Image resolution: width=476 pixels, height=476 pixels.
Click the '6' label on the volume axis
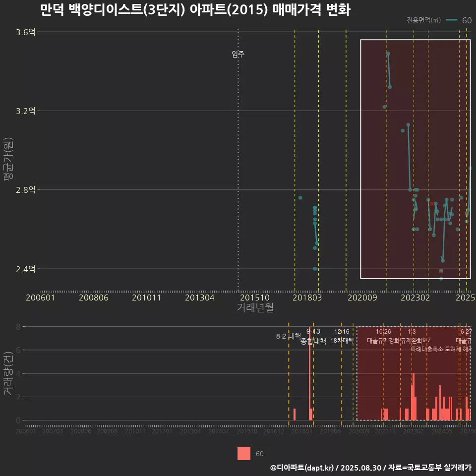click(18, 350)
